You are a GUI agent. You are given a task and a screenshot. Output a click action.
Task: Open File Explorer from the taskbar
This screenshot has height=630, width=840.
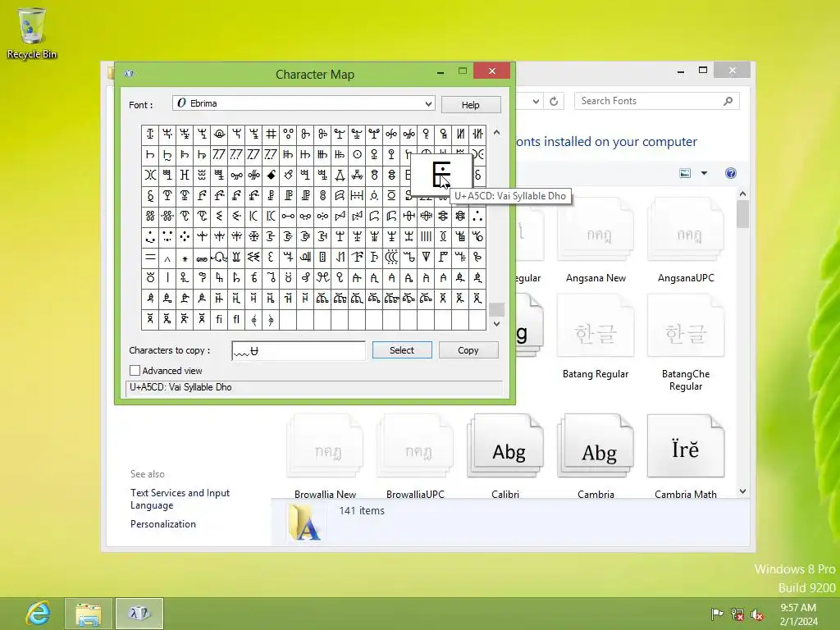pyautogui.click(x=89, y=614)
